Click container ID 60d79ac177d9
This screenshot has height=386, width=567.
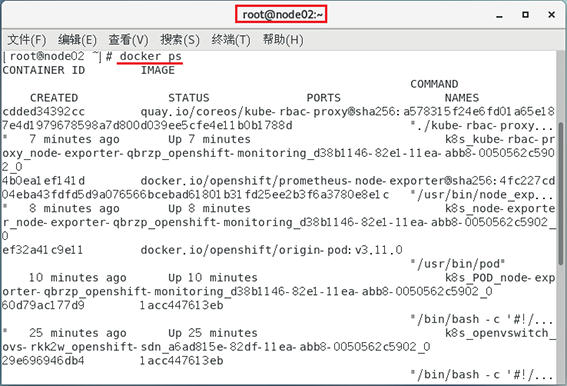43,305
